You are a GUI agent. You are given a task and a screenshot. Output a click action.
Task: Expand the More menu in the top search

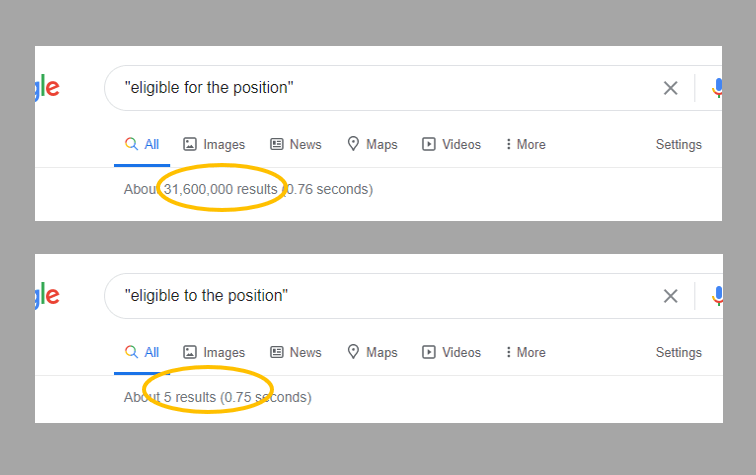coord(526,144)
